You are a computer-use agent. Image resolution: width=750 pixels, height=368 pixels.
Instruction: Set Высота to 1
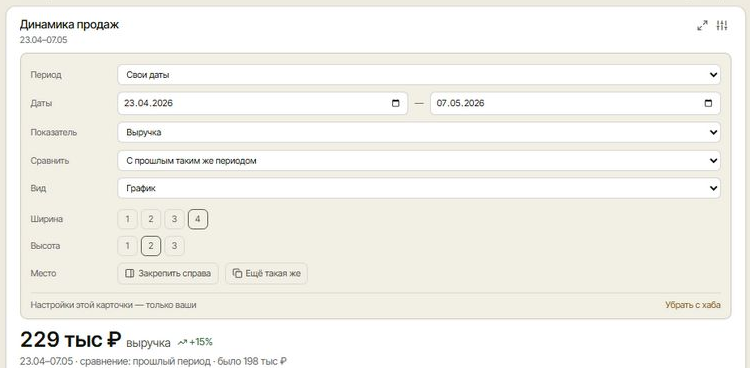tap(127, 246)
